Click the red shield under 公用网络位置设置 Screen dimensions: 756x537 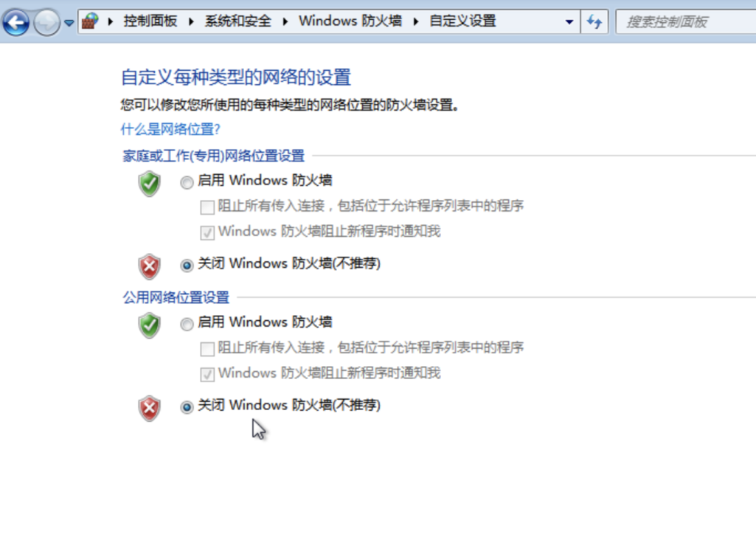click(150, 409)
